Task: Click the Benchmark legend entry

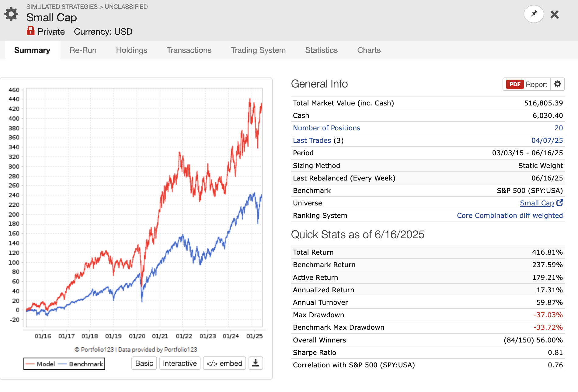Action: point(81,364)
